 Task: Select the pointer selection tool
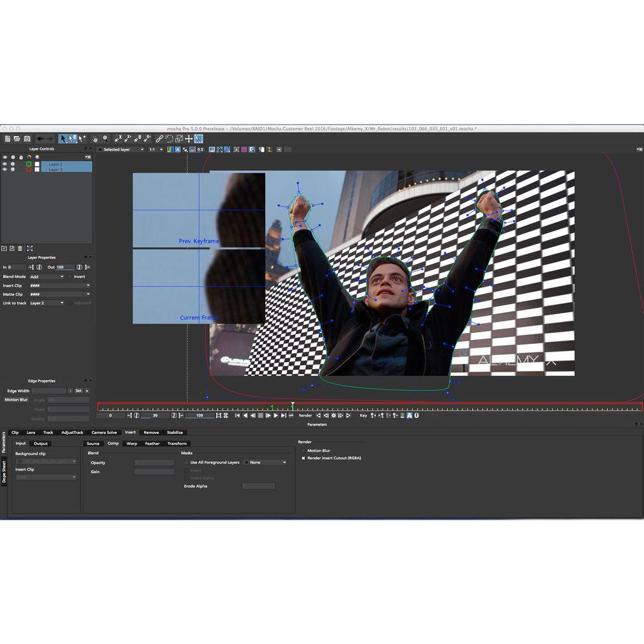pyautogui.click(x=62, y=139)
